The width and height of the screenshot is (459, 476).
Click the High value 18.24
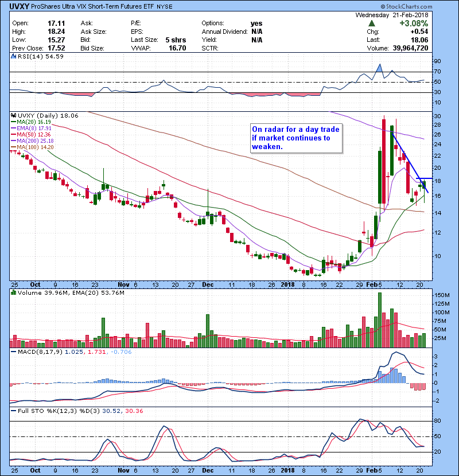point(56,32)
